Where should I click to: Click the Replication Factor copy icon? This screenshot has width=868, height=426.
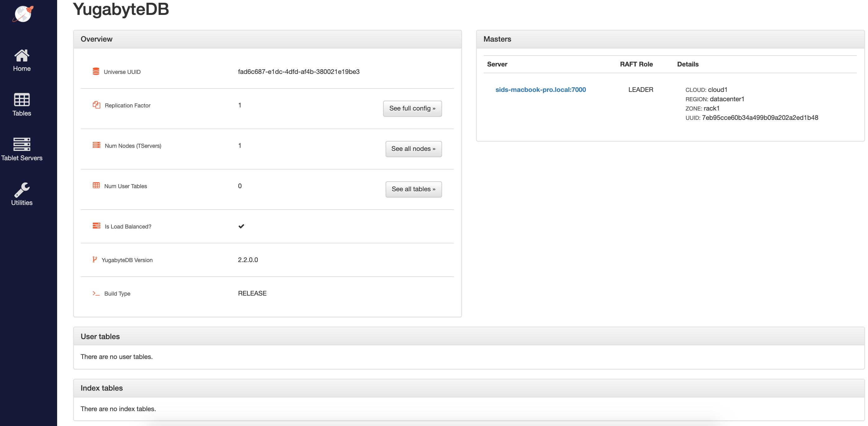96,105
